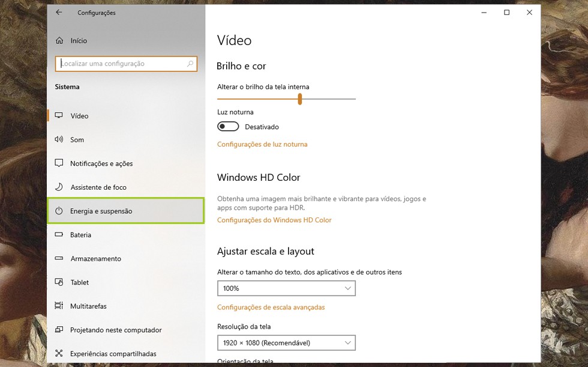Click the Som speaker icon
This screenshot has width=588, height=367.
pyautogui.click(x=59, y=139)
